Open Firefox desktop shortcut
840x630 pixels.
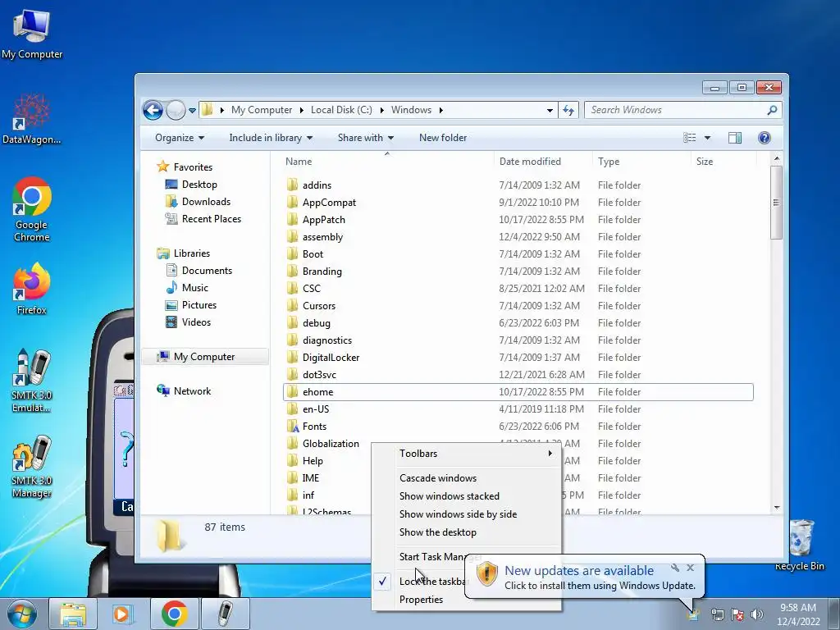pos(32,290)
